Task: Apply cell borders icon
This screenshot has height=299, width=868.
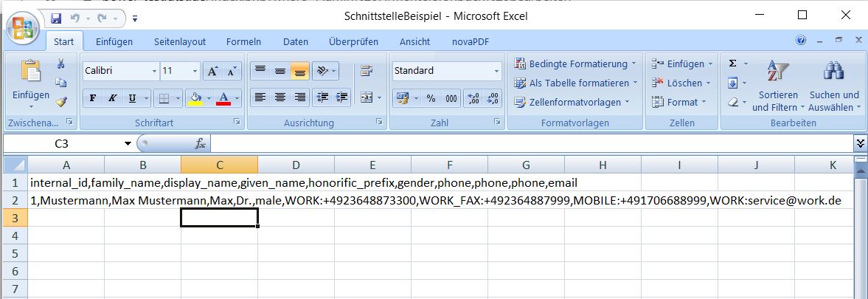Action: coord(164,99)
